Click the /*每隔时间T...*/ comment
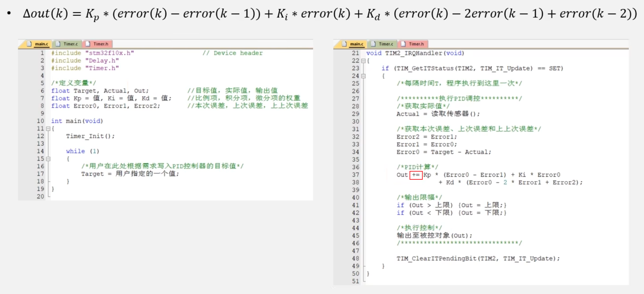The width and height of the screenshot is (644, 294). coord(459,83)
